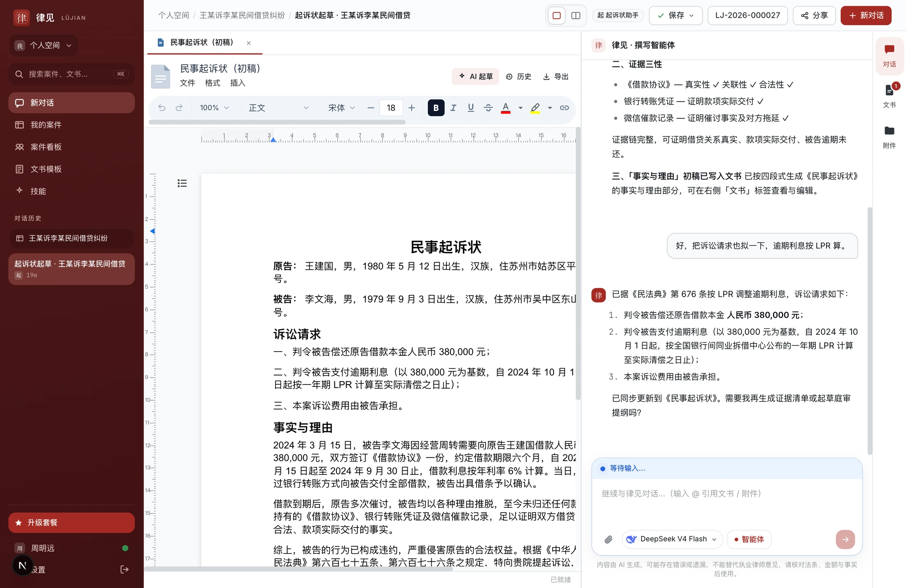
Task: Click the chat panel vertical scrollbar
Action: point(870,331)
